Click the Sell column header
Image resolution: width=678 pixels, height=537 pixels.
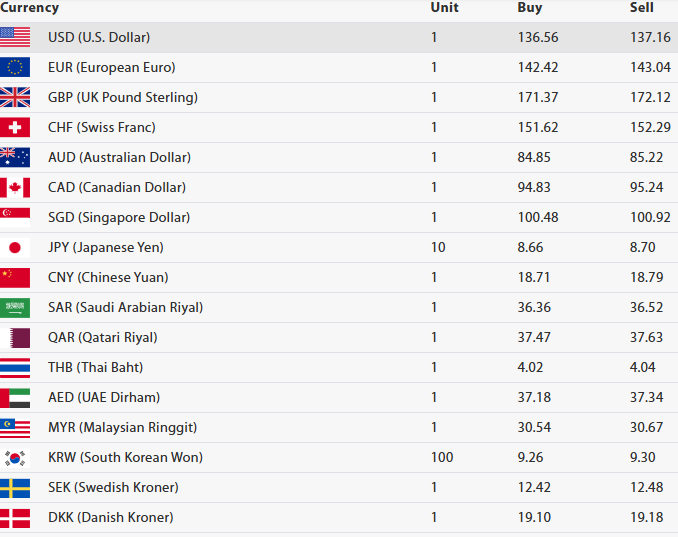point(642,8)
